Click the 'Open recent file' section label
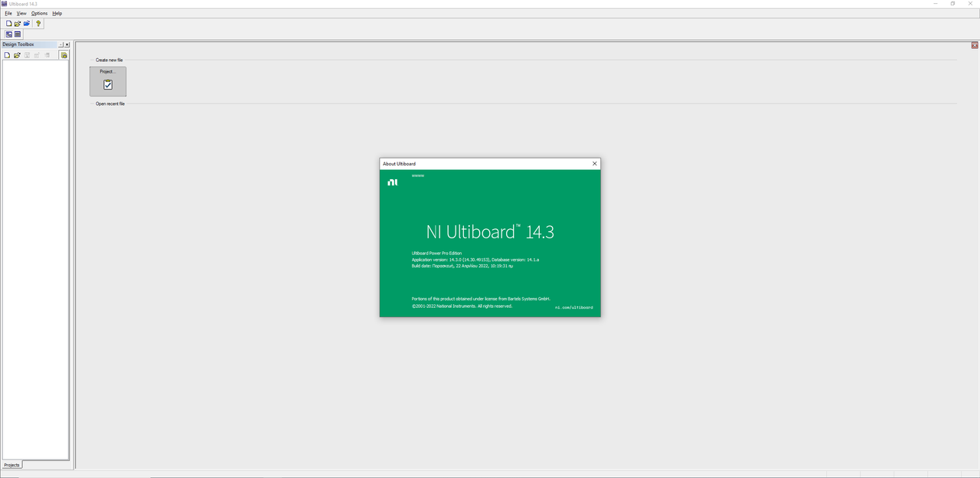Image resolution: width=980 pixels, height=478 pixels. (110, 103)
